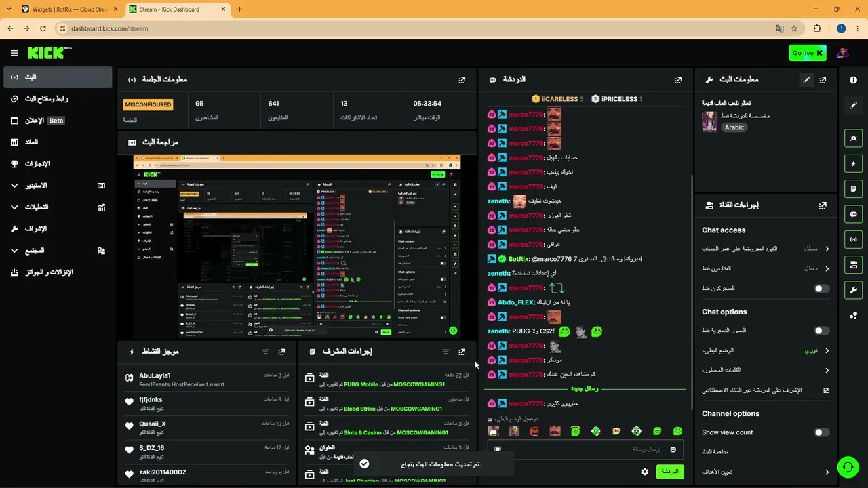
Task: Open account age restrictions (عمر الحساب) setting
Action: pyautogui.click(x=766, y=249)
